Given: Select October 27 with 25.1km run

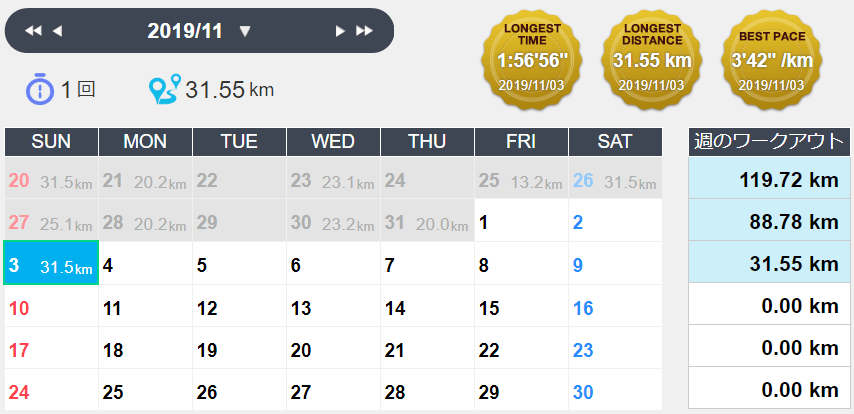Looking at the screenshot, I should coord(51,222).
